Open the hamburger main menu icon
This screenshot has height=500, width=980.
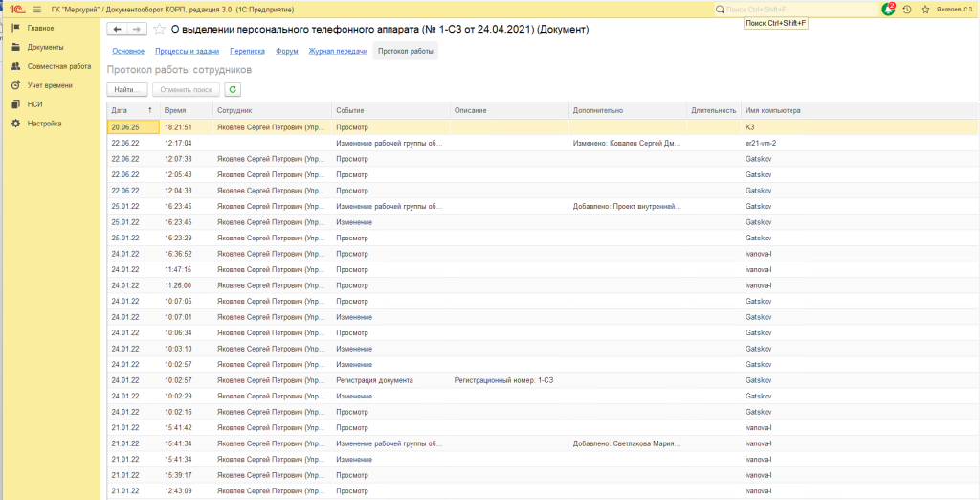click(x=35, y=9)
